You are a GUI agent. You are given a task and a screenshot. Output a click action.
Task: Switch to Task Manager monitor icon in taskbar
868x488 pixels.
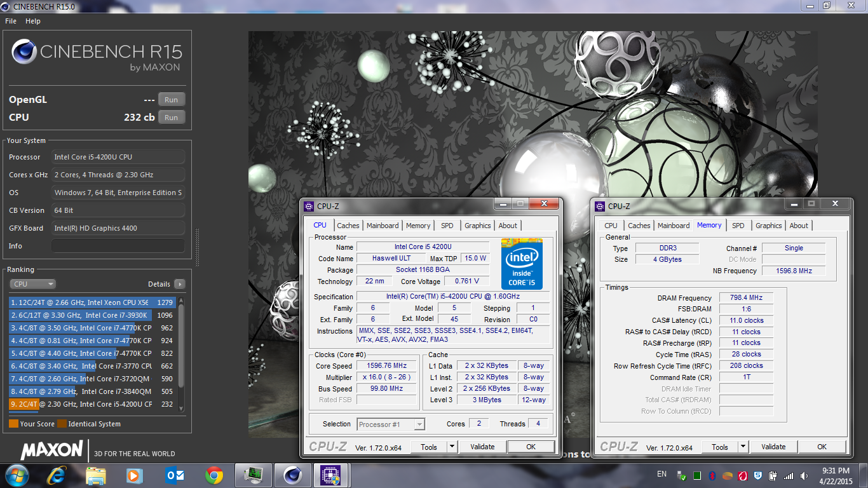click(253, 475)
